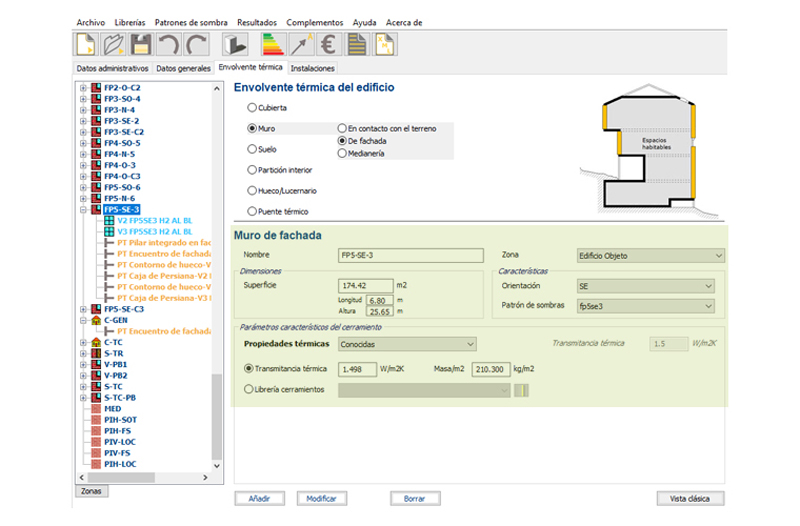800x526 pixels.
Task: Click window icon of V3 FP5SE3 H2 AL BL
Action: pyautogui.click(x=109, y=232)
